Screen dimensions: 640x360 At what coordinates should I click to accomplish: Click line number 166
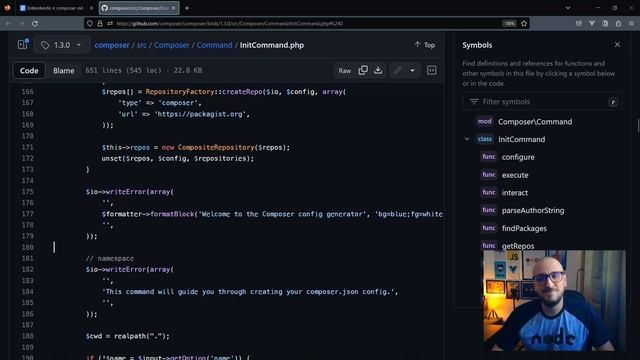27,92
